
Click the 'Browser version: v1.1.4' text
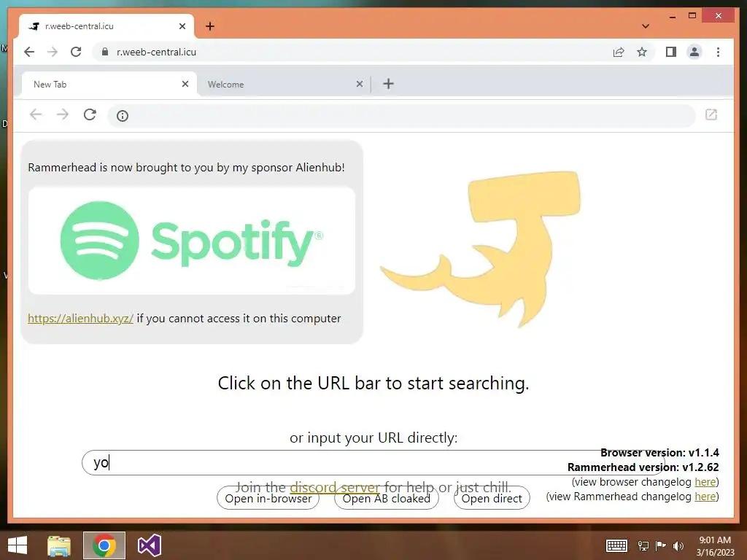[x=659, y=453]
